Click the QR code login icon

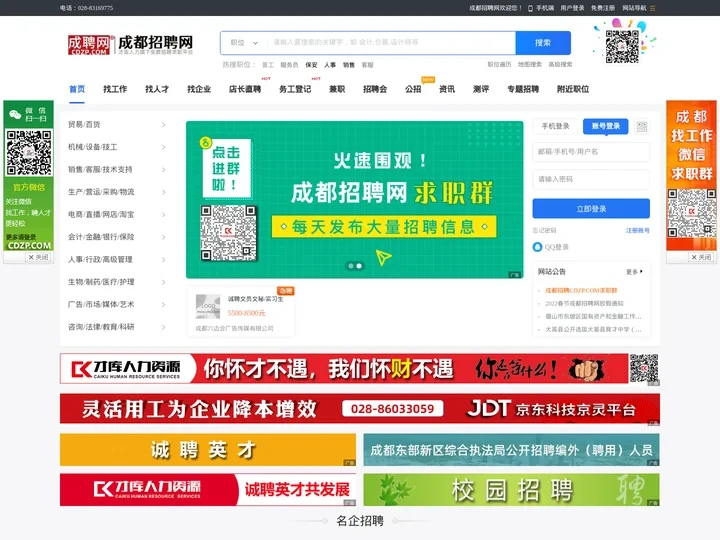point(642,127)
